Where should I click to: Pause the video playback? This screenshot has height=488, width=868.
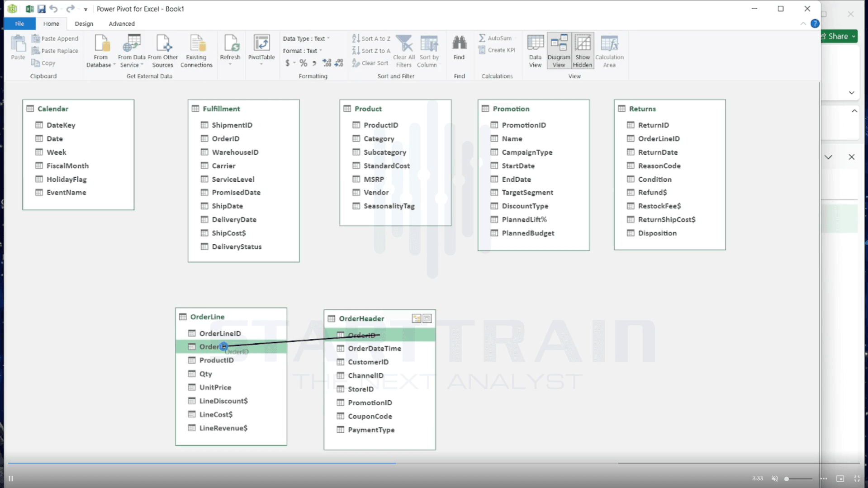pos(11,479)
